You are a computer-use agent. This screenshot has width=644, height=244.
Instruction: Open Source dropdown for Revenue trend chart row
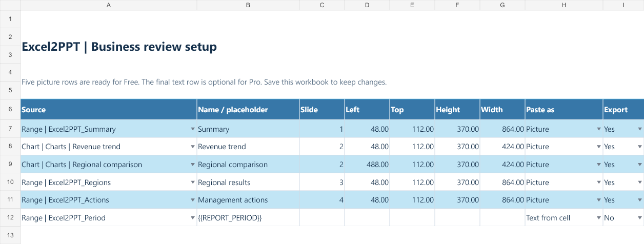tap(192, 147)
